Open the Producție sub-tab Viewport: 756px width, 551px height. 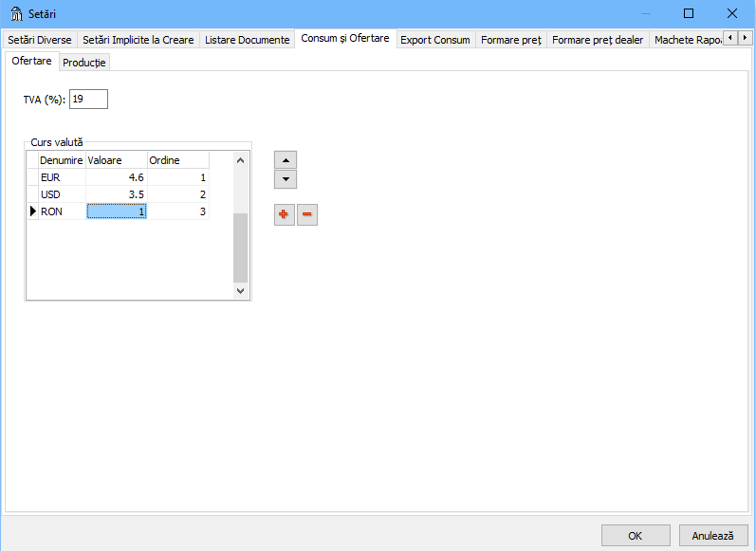84,63
